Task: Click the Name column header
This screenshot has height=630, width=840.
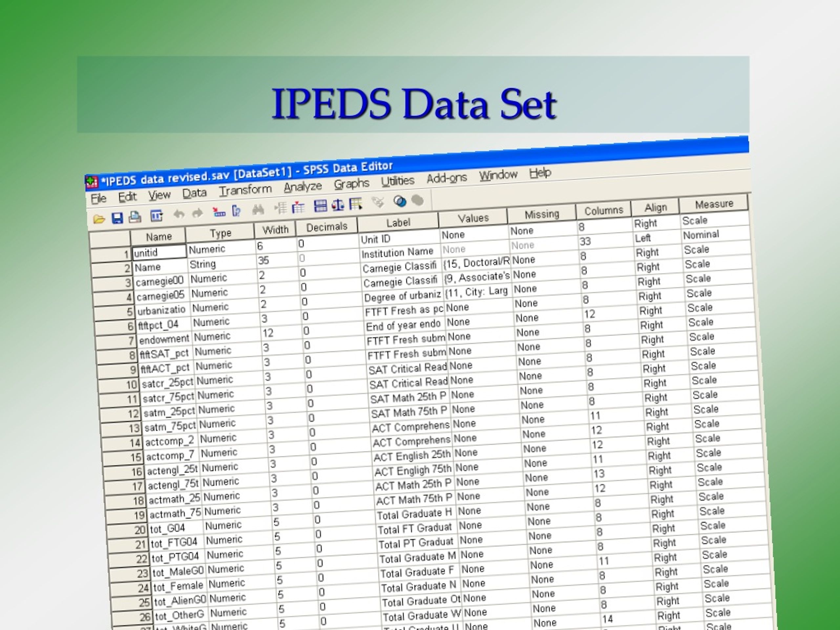Action: (x=158, y=237)
